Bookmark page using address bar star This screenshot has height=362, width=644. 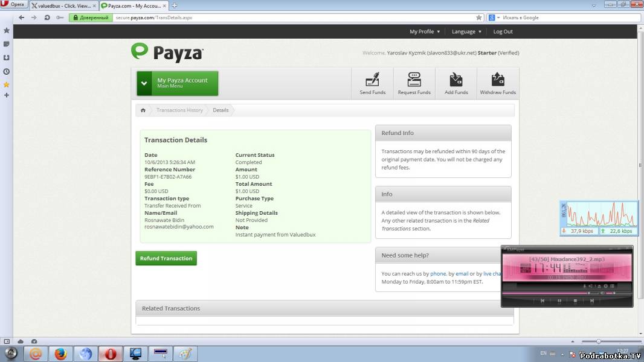[x=479, y=17]
